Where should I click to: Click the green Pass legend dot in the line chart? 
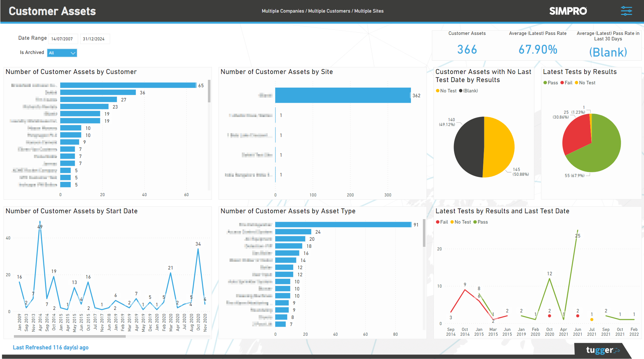coord(475,222)
